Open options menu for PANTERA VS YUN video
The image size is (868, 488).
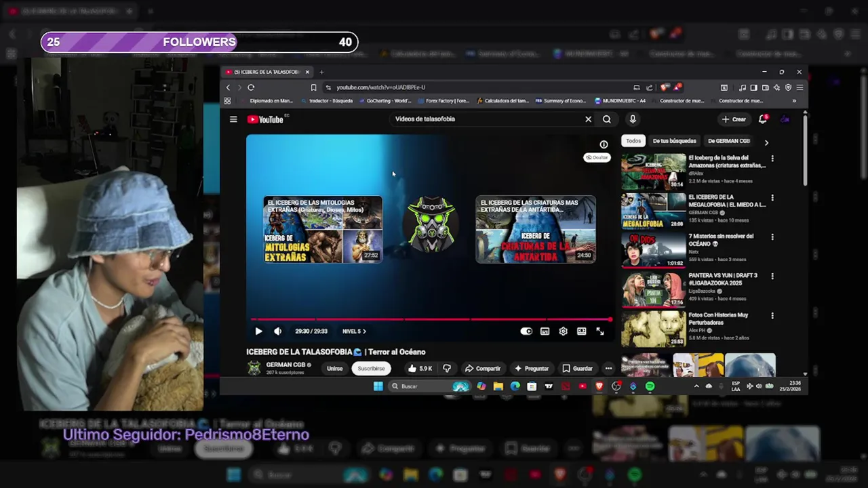coord(772,277)
